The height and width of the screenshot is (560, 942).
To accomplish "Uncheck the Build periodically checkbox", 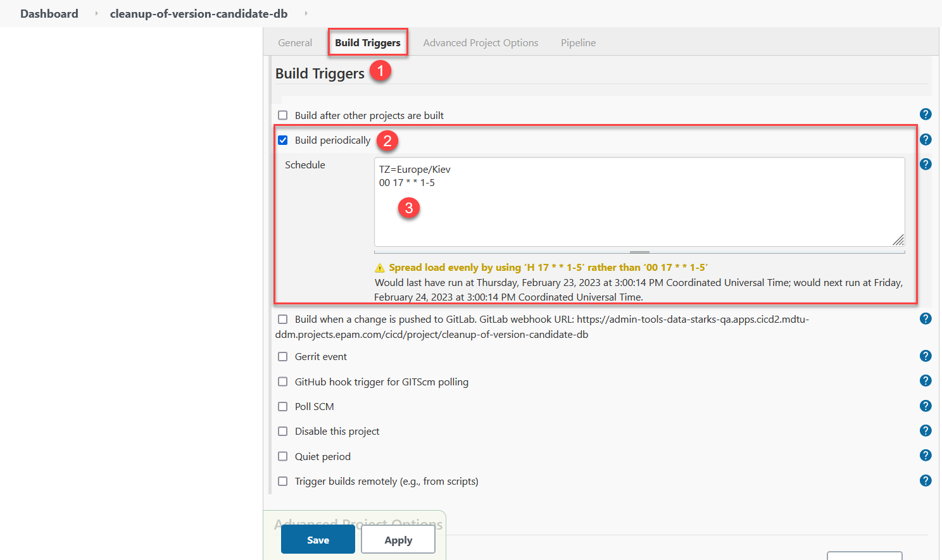I will [283, 140].
